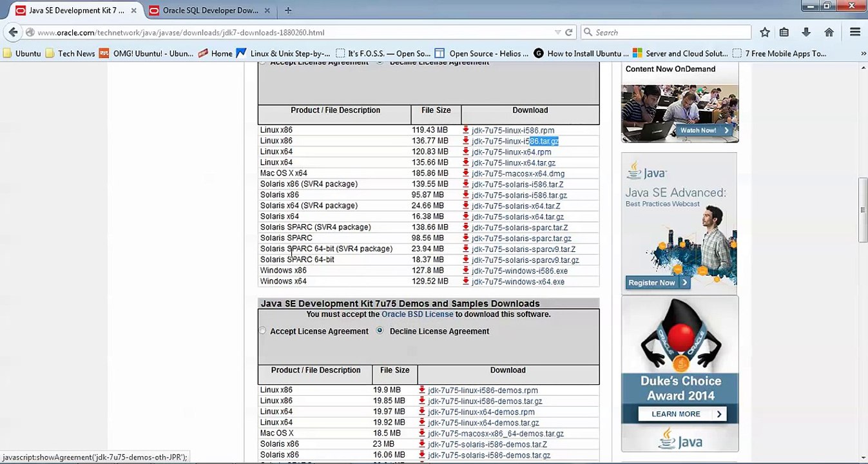Image resolution: width=868 pixels, height=464 pixels.
Task: Click the download arrow icon for jdk-7u75-linux-x64-demos.rpm
Action: (x=421, y=412)
